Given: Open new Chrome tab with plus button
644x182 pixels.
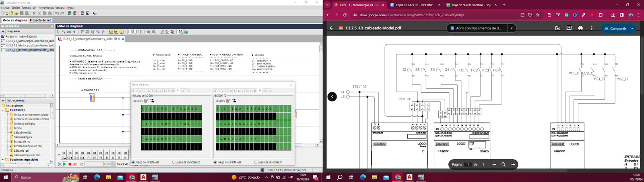Looking at the screenshot, I should click(x=504, y=5).
